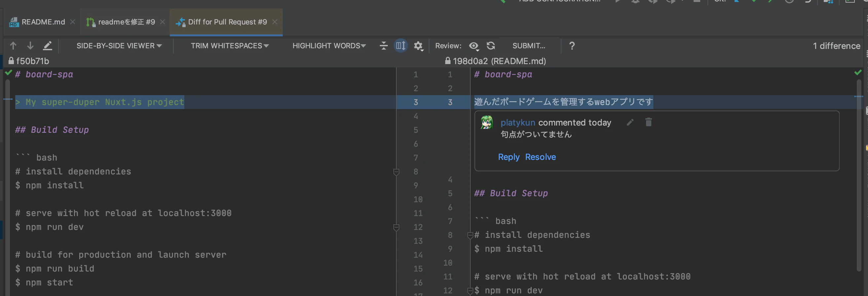Click '``` bash' line in right pane
868x296 pixels.
pyautogui.click(x=495, y=221)
